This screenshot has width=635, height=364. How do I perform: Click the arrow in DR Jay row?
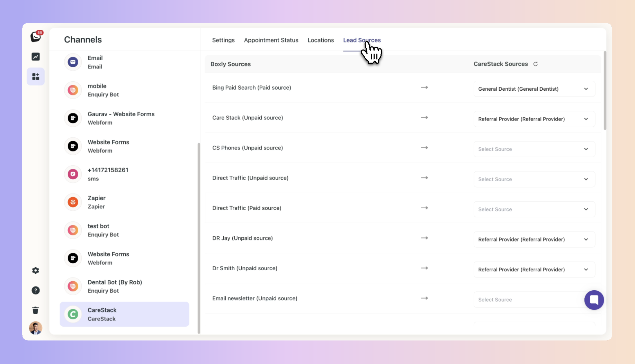point(424,238)
